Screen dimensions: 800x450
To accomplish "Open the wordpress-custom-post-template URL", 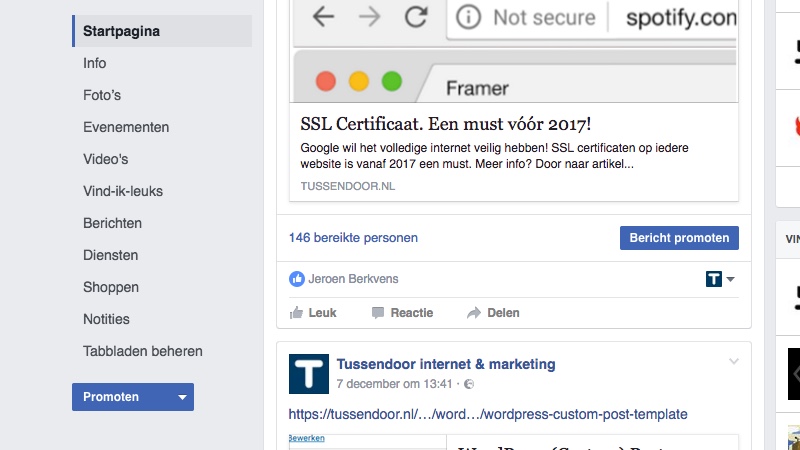I will [x=488, y=414].
